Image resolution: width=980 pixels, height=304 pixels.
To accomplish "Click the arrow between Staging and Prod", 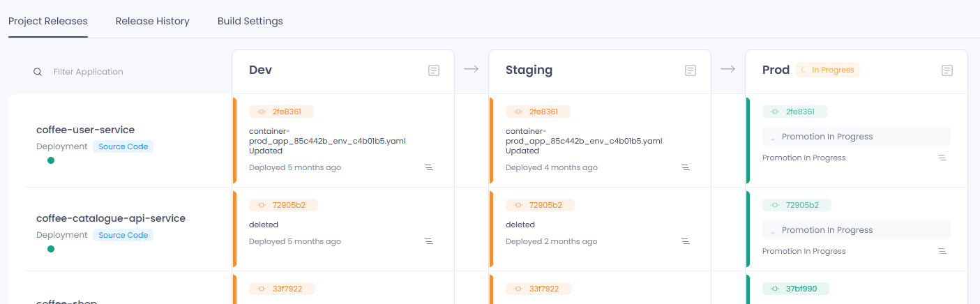I will pos(728,69).
